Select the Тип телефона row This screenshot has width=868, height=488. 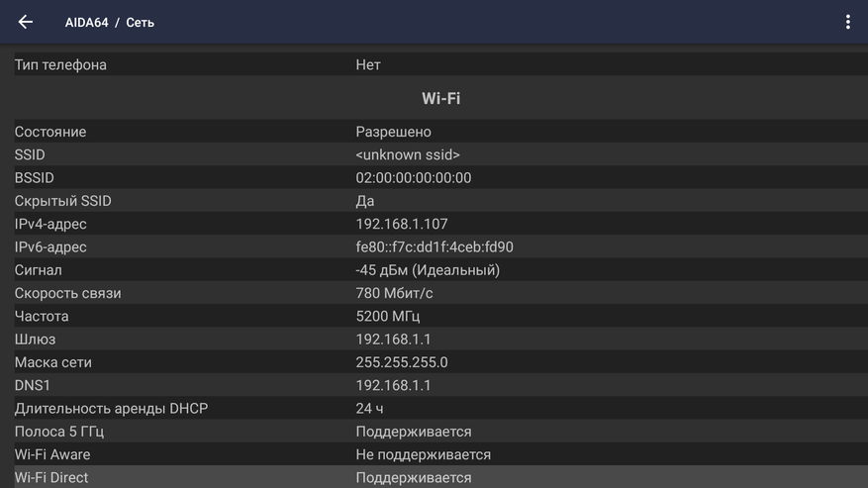(x=434, y=64)
